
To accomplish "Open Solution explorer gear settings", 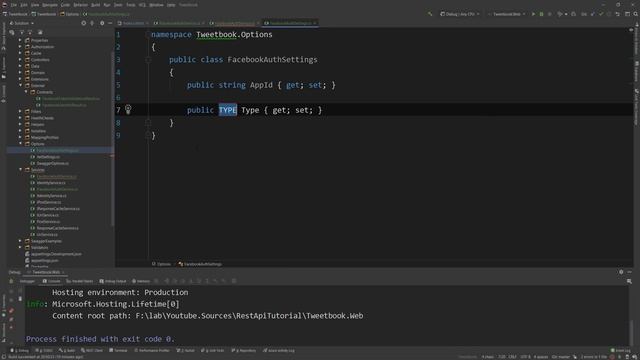I will tap(102, 23).
